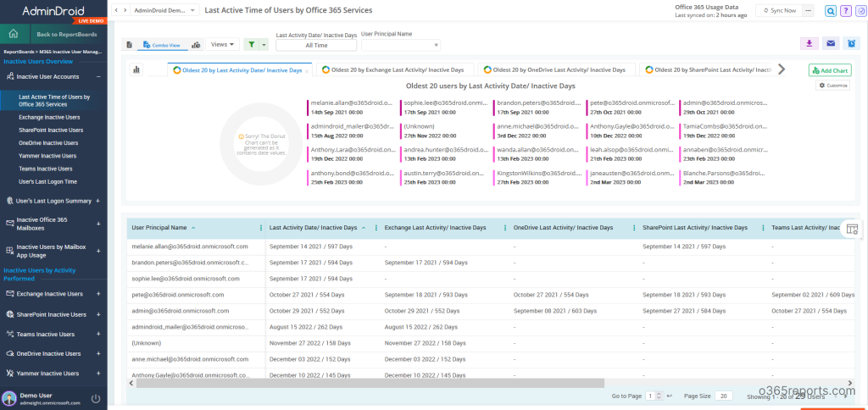Open Teams Inactive Users submenu item

pos(46,169)
